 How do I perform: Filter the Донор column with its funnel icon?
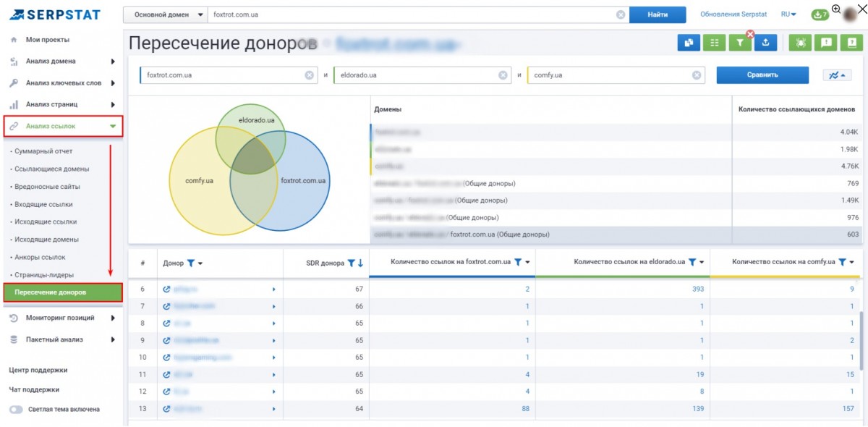point(191,263)
